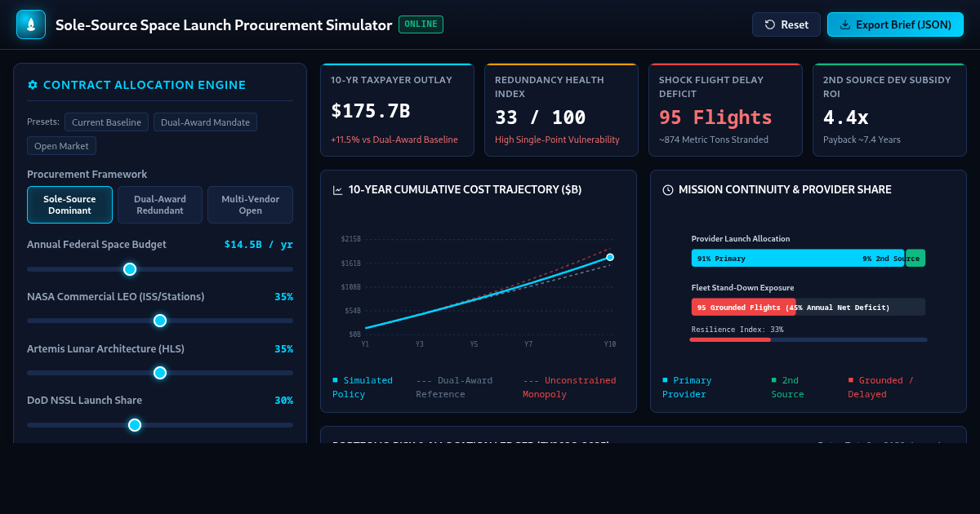Click the Y10 endpoint marker on chart
Screen dimensions: 980x514
610,257
